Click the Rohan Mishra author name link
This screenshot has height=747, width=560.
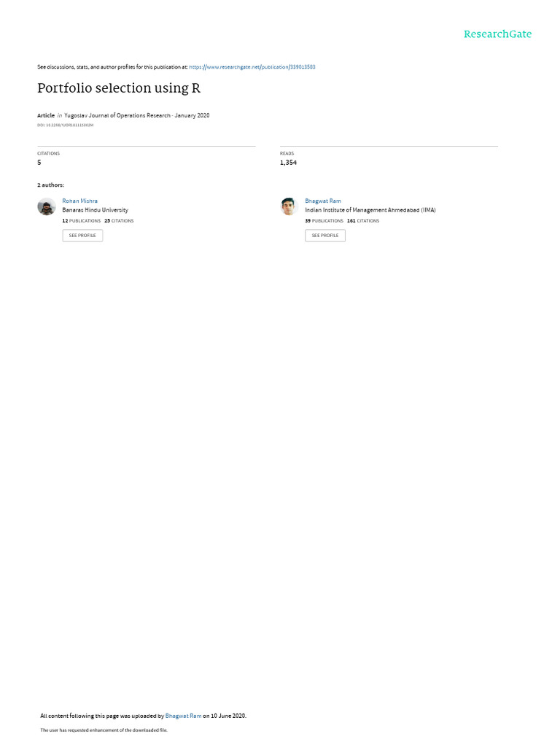pyautogui.click(x=79, y=201)
